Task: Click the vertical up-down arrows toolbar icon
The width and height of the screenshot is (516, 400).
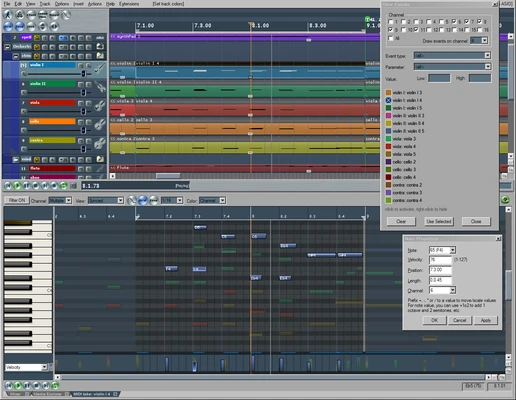Action: (x=43, y=26)
